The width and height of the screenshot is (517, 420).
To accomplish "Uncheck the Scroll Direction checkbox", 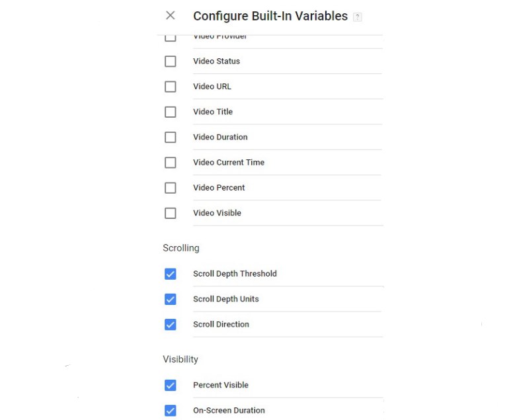I will (170, 325).
